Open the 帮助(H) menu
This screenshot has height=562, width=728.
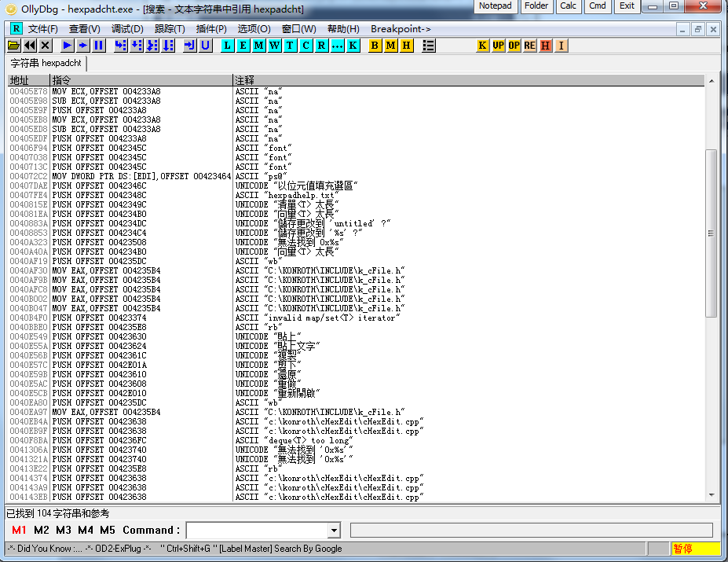343,29
